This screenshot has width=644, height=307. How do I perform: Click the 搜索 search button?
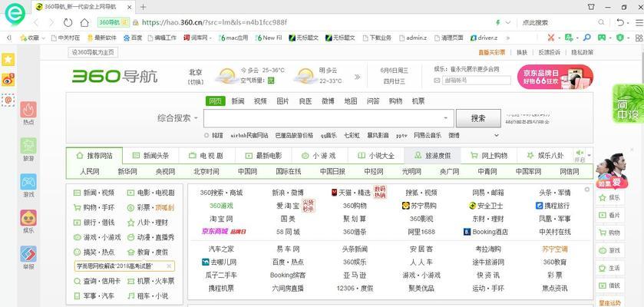click(478, 118)
